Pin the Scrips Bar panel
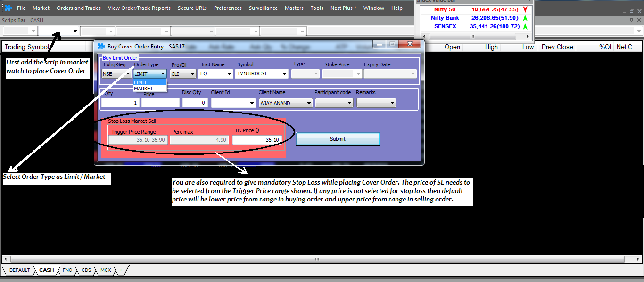 (632, 20)
